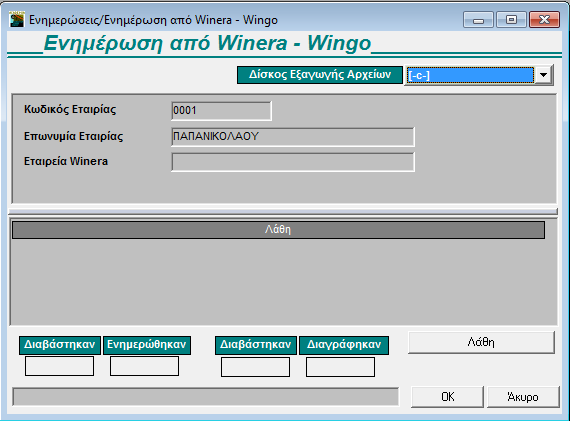Click the Κωδικός Εταιρίας field showing 0001

click(221, 111)
